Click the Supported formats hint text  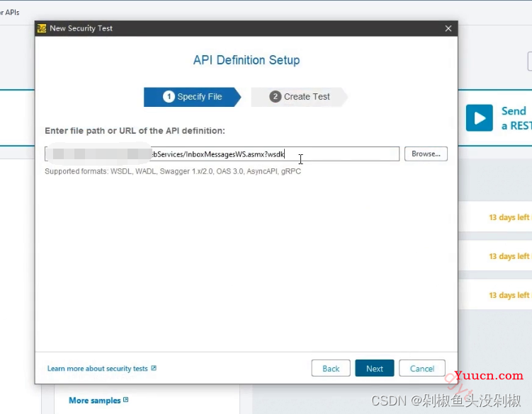tap(173, 171)
